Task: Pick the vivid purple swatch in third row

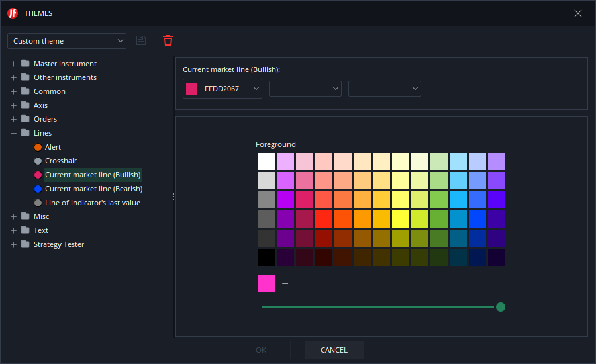Action: pyautogui.click(x=285, y=200)
